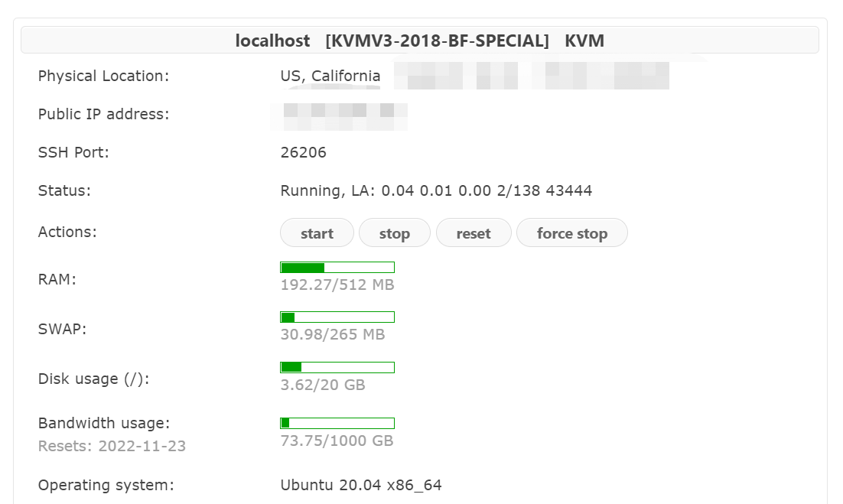Click the localhost KVM header bar
843x504 pixels.
[x=419, y=41]
